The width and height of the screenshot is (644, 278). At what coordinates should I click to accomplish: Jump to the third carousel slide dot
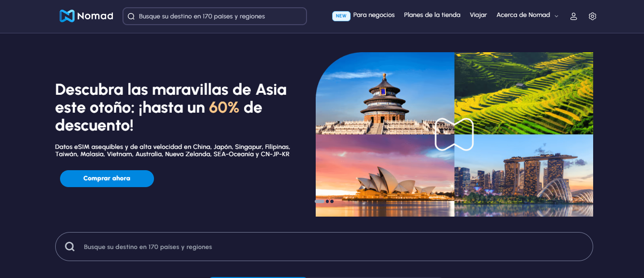point(332,201)
